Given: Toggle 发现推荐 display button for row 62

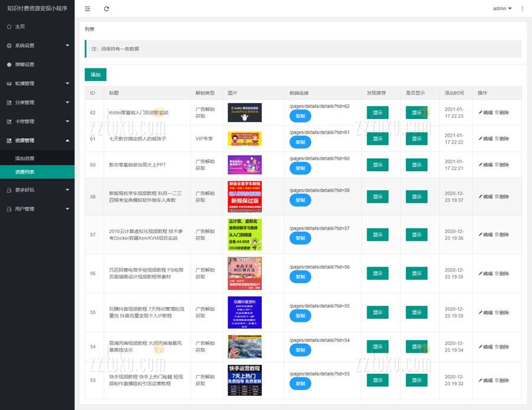Looking at the screenshot, I should click(x=377, y=113).
